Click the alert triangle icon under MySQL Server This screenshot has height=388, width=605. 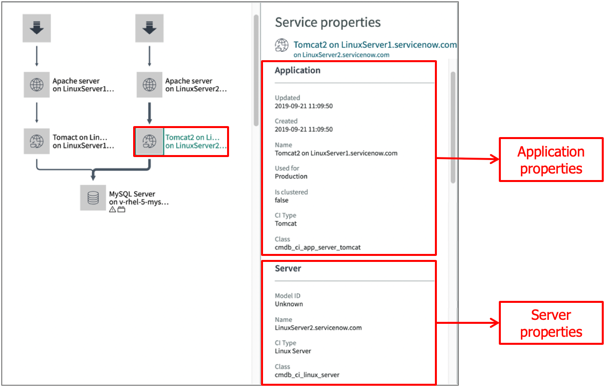pos(112,209)
